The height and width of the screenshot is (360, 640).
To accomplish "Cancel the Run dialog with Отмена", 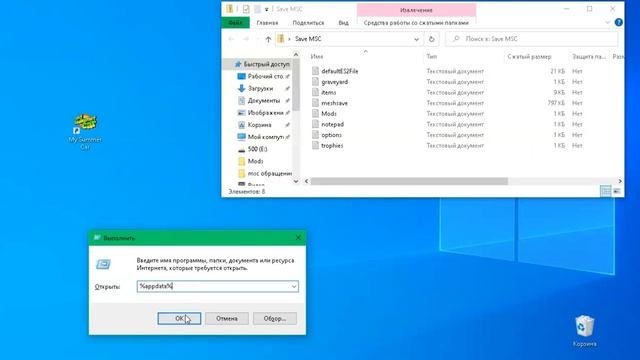I will [x=227, y=318].
